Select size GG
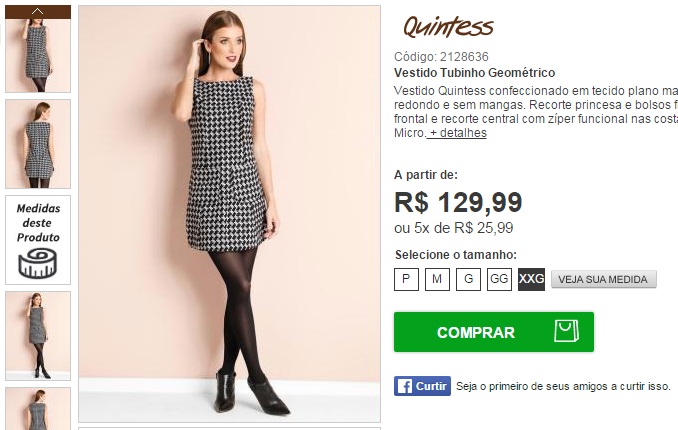This screenshot has width=678, height=430. pos(499,279)
